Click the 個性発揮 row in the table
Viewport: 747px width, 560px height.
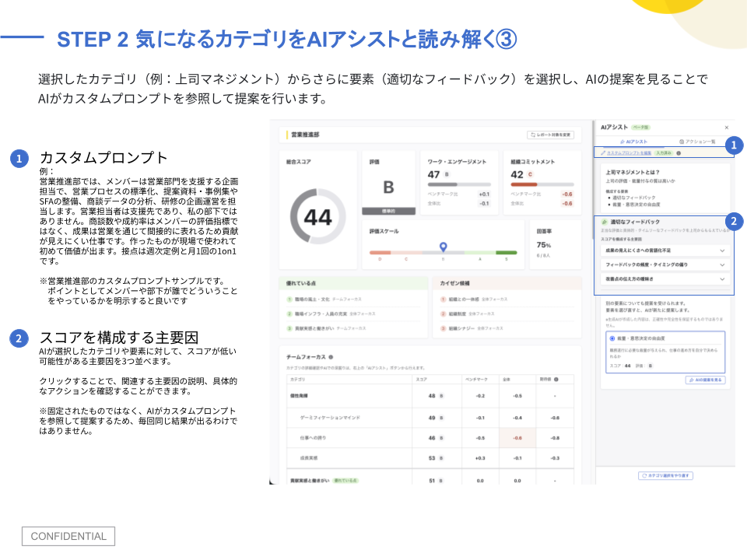click(x=430, y=396)
